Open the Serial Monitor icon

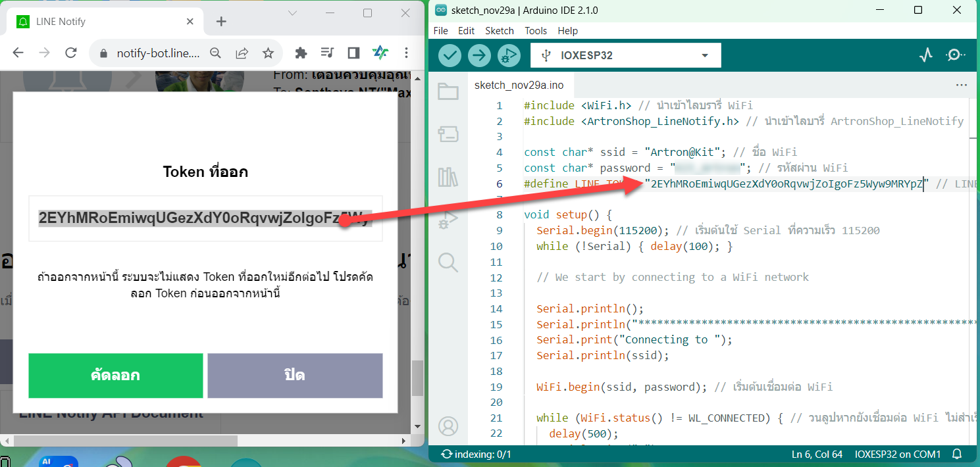click(x=956, y=55)
